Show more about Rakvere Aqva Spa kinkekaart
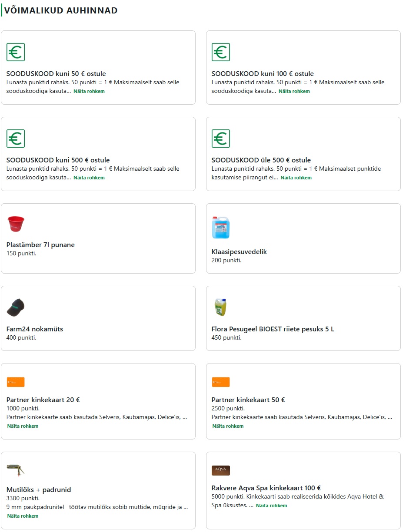The height and width of the screenshot is (532, 406). tap(272, 506)
